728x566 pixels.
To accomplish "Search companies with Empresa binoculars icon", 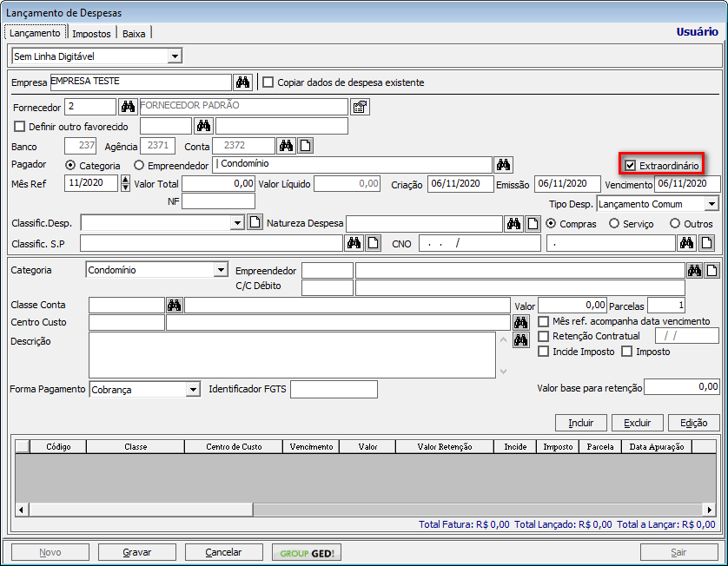I will [x=243, y=82].
